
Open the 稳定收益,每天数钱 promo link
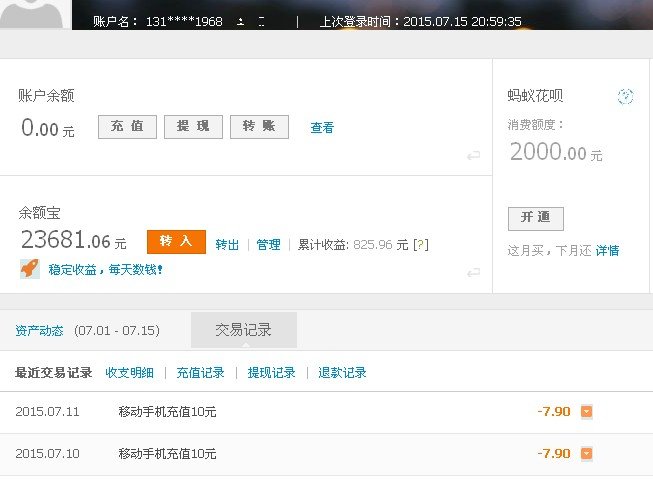pos(105,270)
